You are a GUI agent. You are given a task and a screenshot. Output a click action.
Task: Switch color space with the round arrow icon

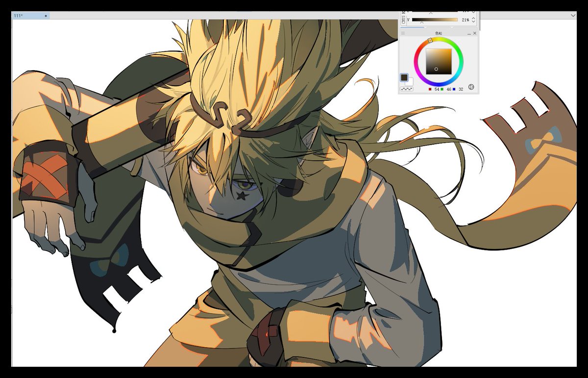(471, 87)
